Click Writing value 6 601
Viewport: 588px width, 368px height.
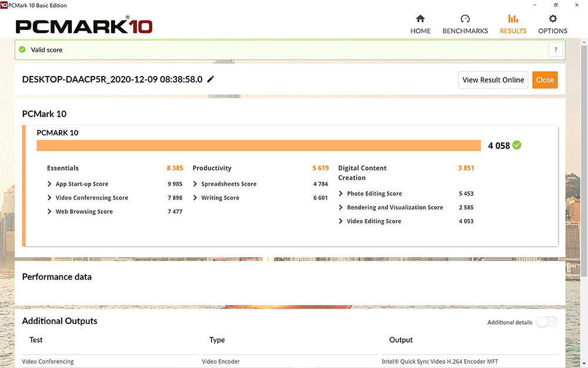tap(320, 198)
